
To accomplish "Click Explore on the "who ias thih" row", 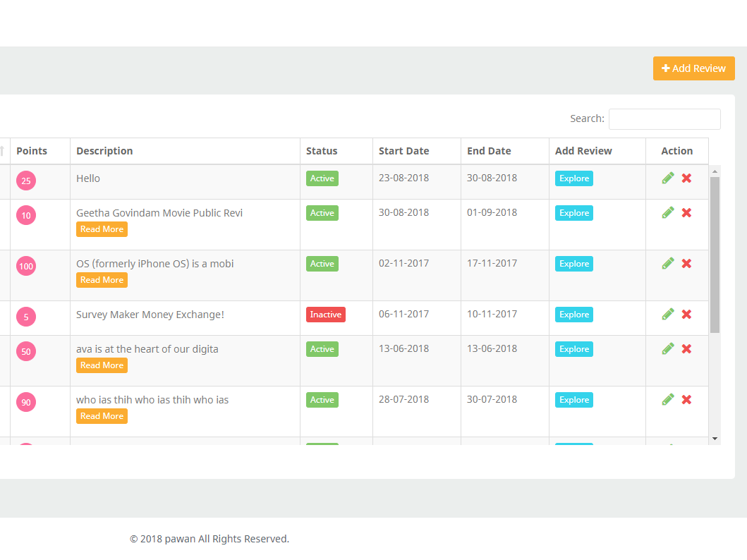I will coord(573,399).
